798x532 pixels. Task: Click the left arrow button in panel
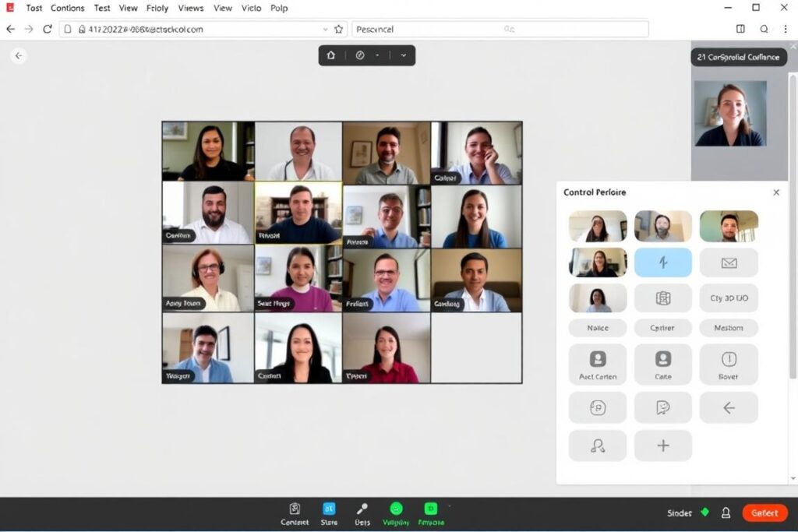point(729,407)
